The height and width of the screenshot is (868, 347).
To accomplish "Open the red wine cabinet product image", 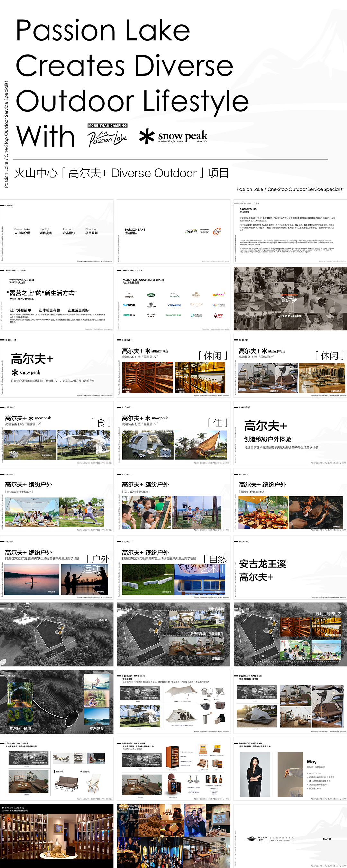I will coord(172,757).
